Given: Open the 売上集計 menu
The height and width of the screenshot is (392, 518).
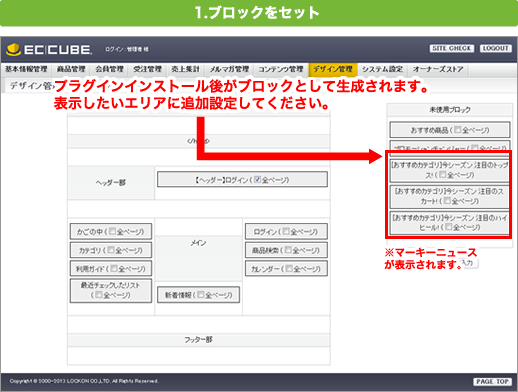Looking at the screenshot, I should point(185,69).
